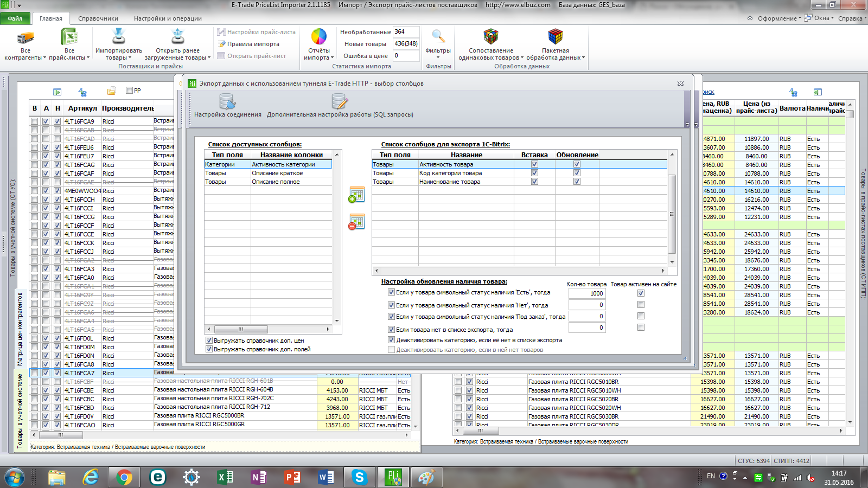Open the Файл menu
The image size is (868, 488).
pos(15,18)
